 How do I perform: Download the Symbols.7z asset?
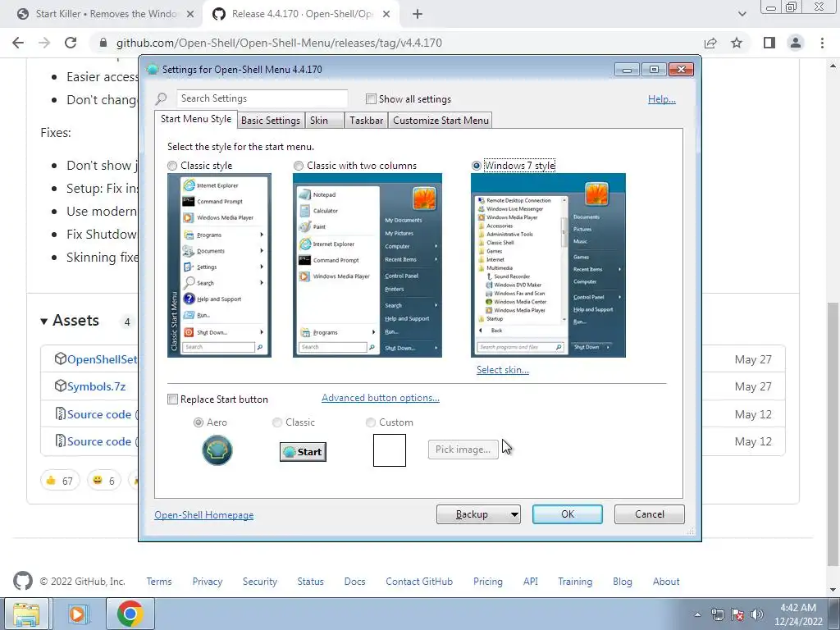(96, 386)
